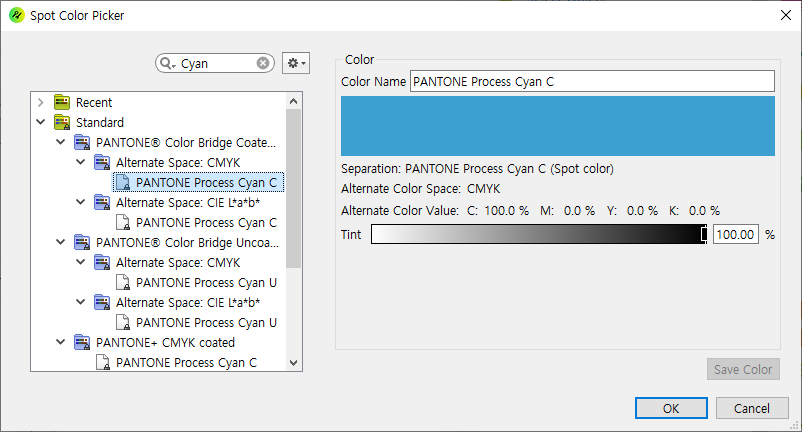The image size is (802, 432).
Task: Expand the Recent node
Action: [41, 102]
